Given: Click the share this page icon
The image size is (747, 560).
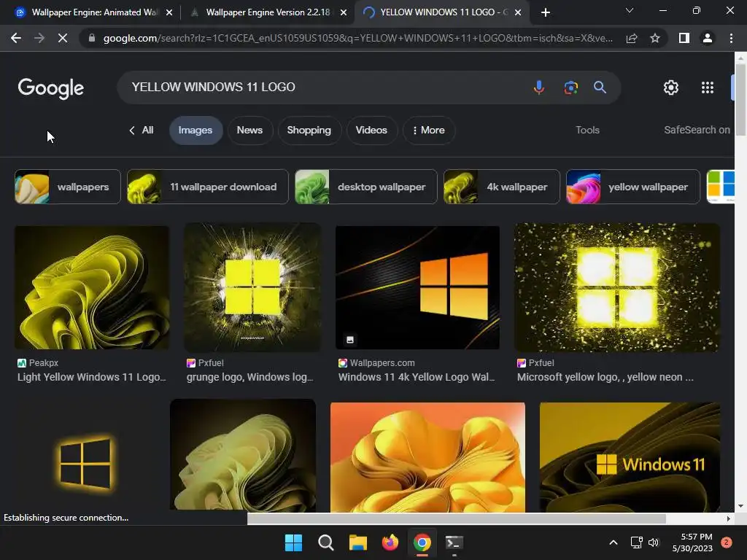Looking at the screenshot, I should [x=632, y=38].
